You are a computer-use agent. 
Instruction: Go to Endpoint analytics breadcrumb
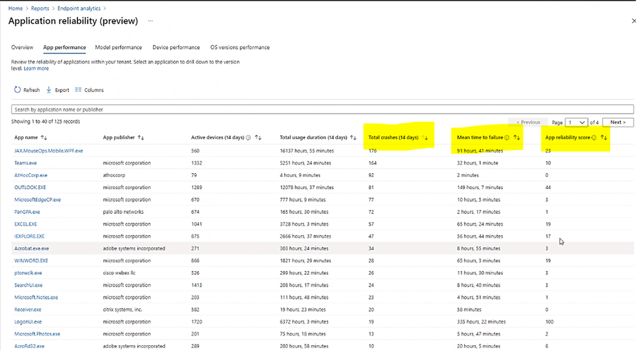coord(79,8)
